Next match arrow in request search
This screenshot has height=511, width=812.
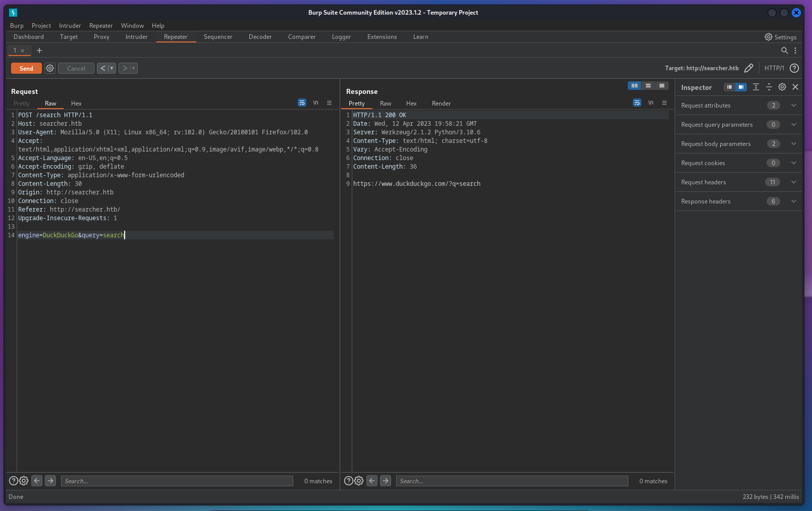coord(50,481)
